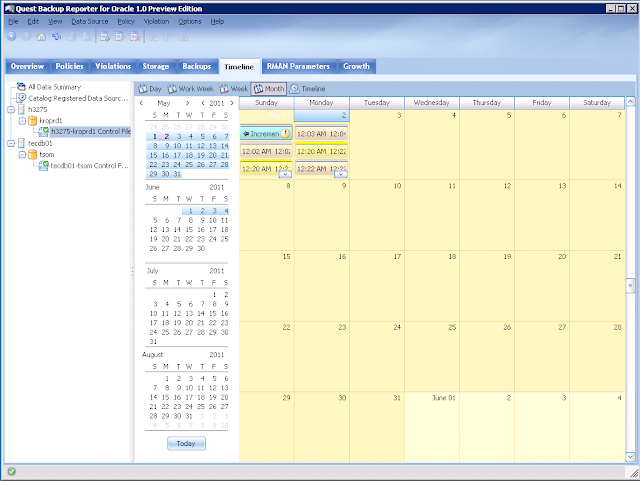Image resolution: width=640 pixels, height=481 pixels.
Task: Collapse the kroprd1 tree node
Action: pos(22,120)
